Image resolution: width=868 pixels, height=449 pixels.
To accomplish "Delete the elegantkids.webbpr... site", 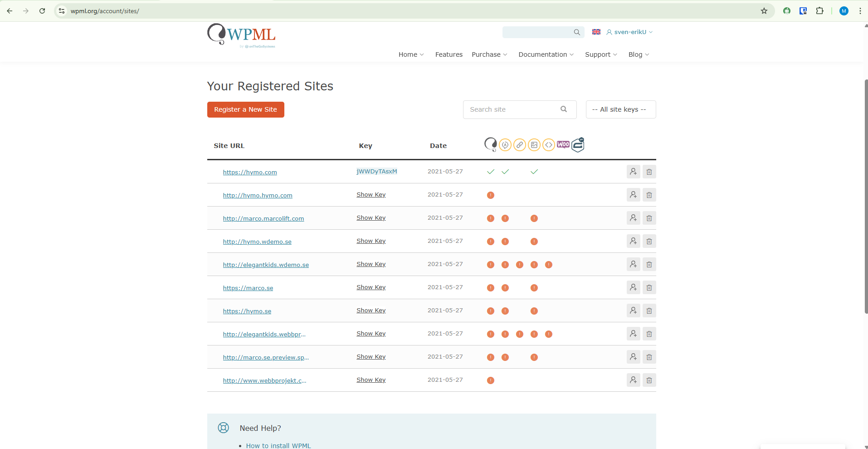I will (649, 334).
